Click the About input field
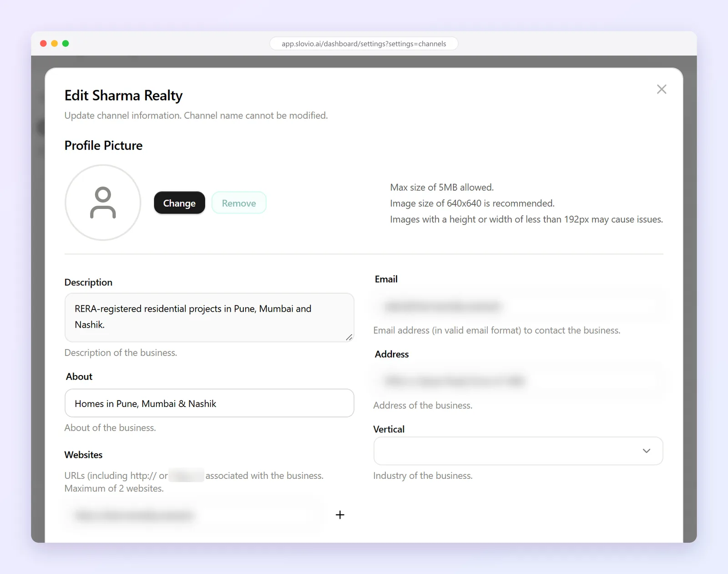The image size is (728, 574). (x=209, y=403)
